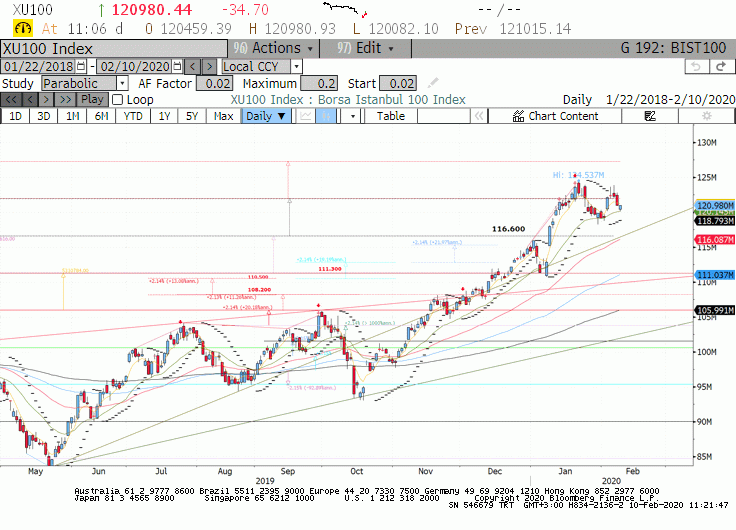Select the 6M range tab
The width and height of the screenshot is (736, 530).
[x=101, y=116]
